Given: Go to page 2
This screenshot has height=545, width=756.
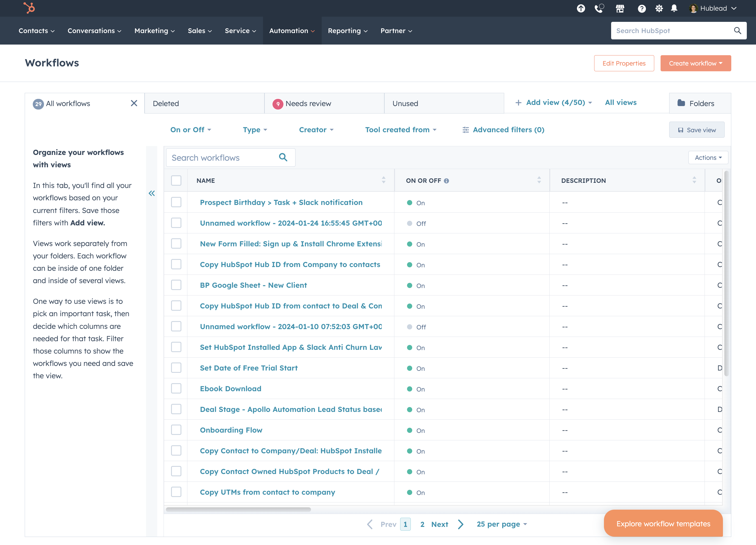Looking at the screenshot, I should tap(422, 524).
